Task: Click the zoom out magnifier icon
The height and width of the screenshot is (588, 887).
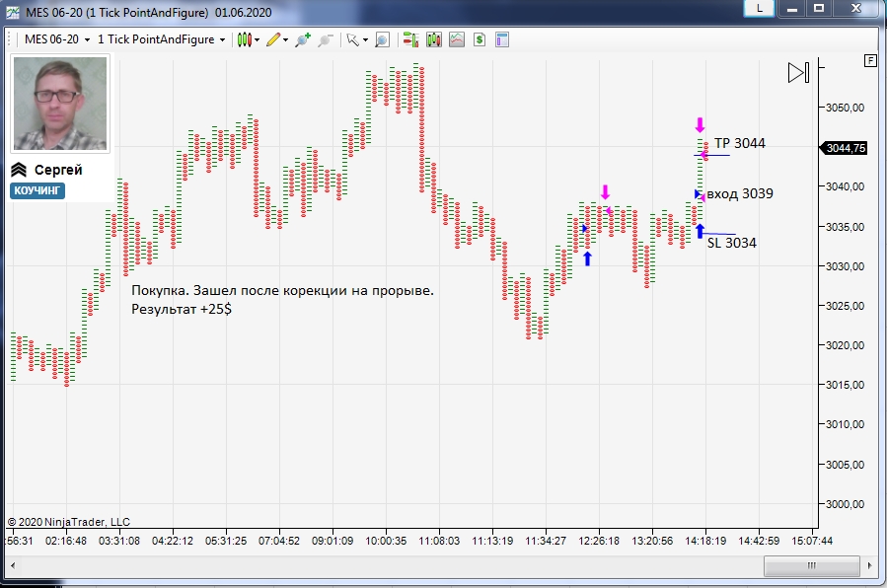Action: (x=326, y=39)
